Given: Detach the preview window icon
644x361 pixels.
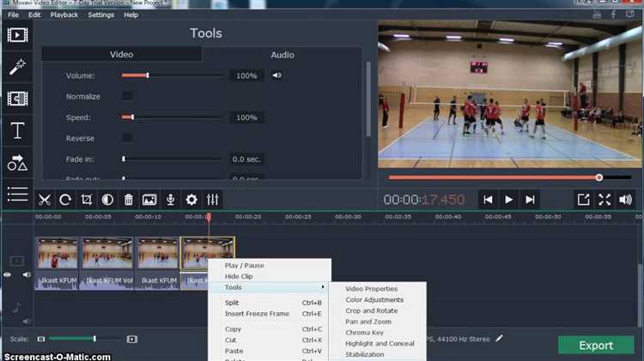Looking at the screenshot, I should pos(584,200).
